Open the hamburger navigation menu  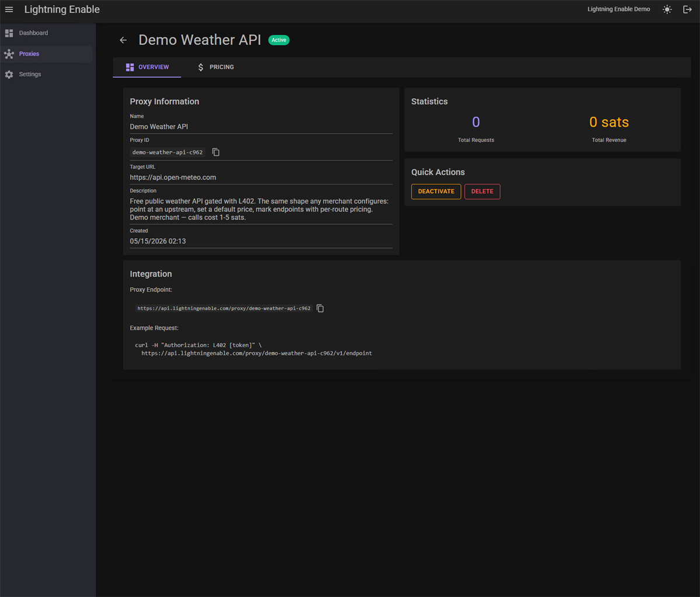[9, 9]
